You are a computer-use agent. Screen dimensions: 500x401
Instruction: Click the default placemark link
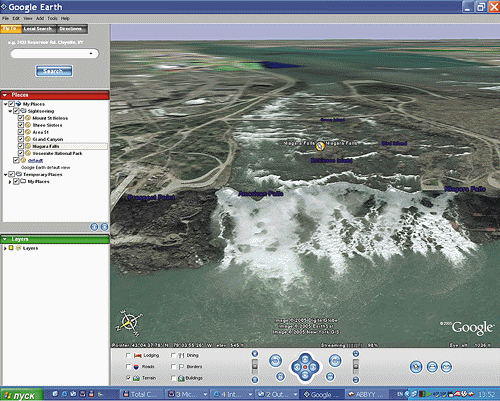[35, 160]
